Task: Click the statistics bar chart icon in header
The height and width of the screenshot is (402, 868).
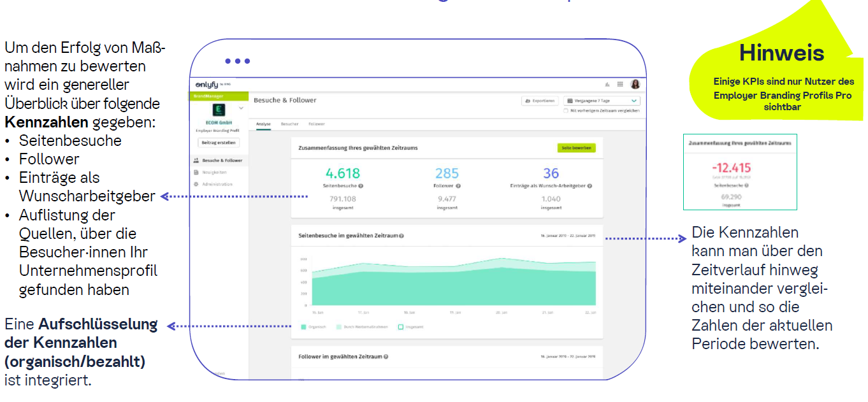Action: 607,84
